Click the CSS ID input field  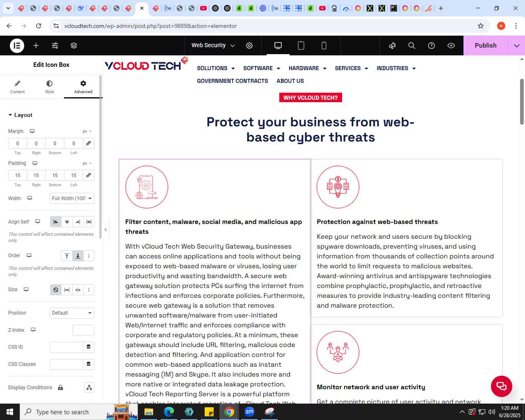66,347
